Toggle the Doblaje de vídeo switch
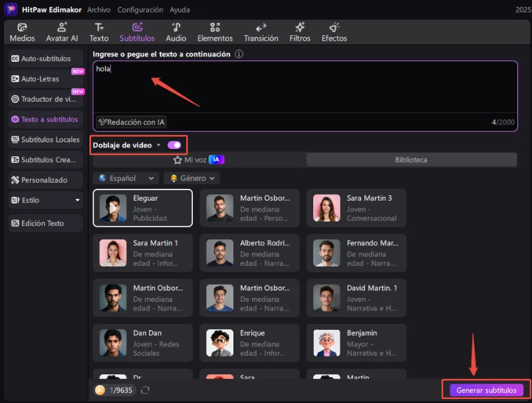Viewport: 532px width, 403px height. (174, 145)
